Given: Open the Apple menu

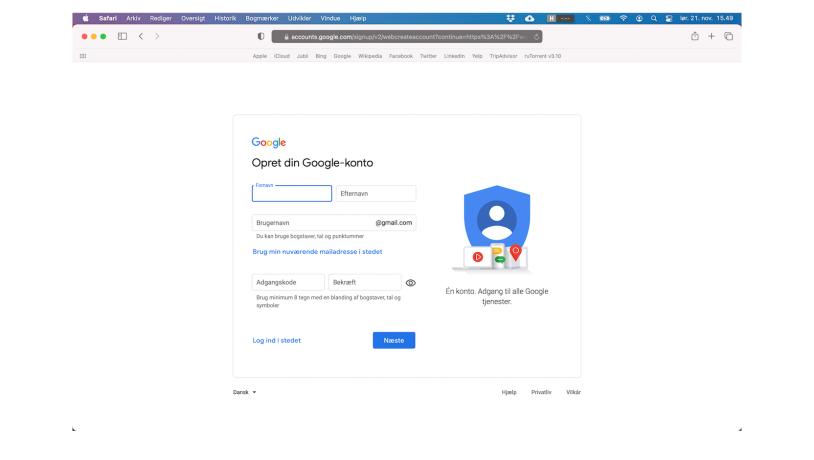Looking at the screenshot, I should tap(85, 18).
